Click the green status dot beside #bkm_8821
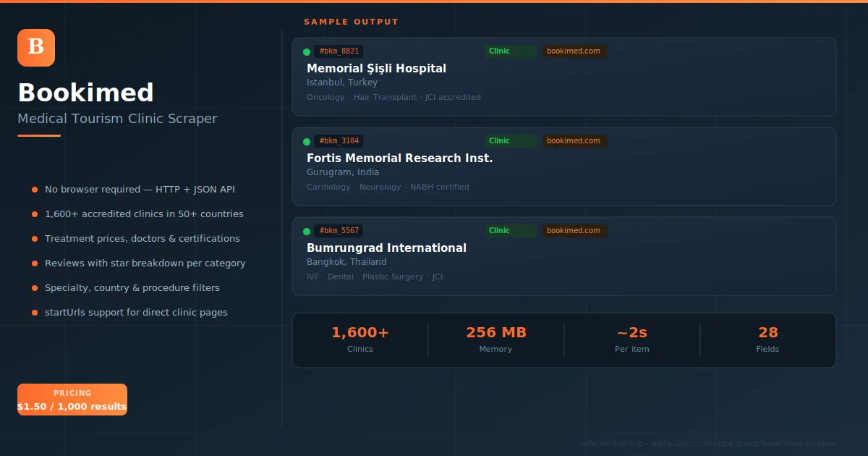This screenshot has width=868, height=456. (307, 51)
